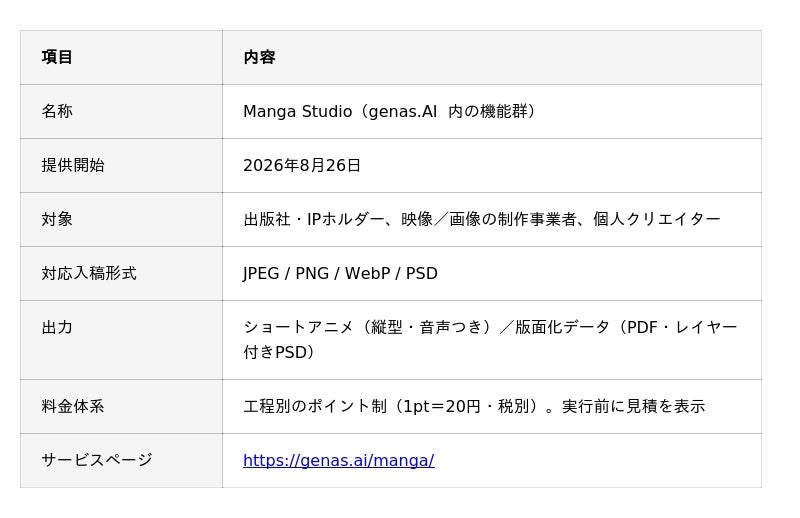Click the 付きPSD line in output cell
The image size is (800, 518).
281,353
